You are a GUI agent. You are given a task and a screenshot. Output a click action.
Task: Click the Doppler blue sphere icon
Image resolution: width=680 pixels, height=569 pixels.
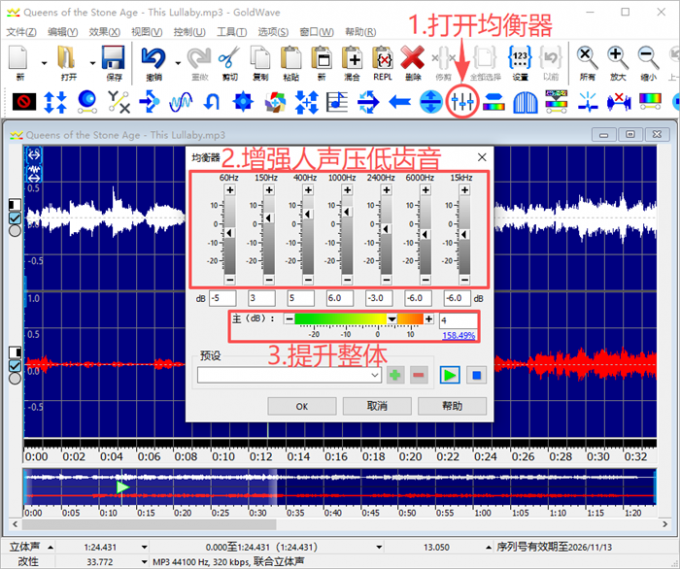coord(87,101)
